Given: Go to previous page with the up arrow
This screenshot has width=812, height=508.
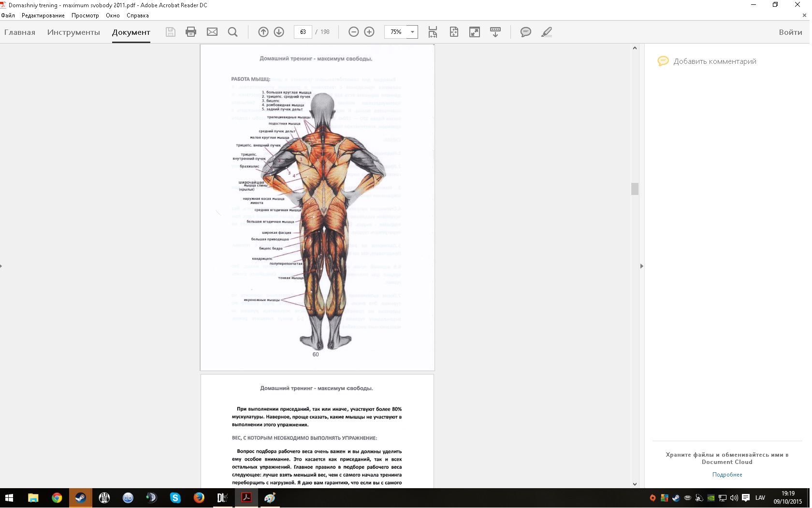Looking at the screenshot, I should pos(263,32).
